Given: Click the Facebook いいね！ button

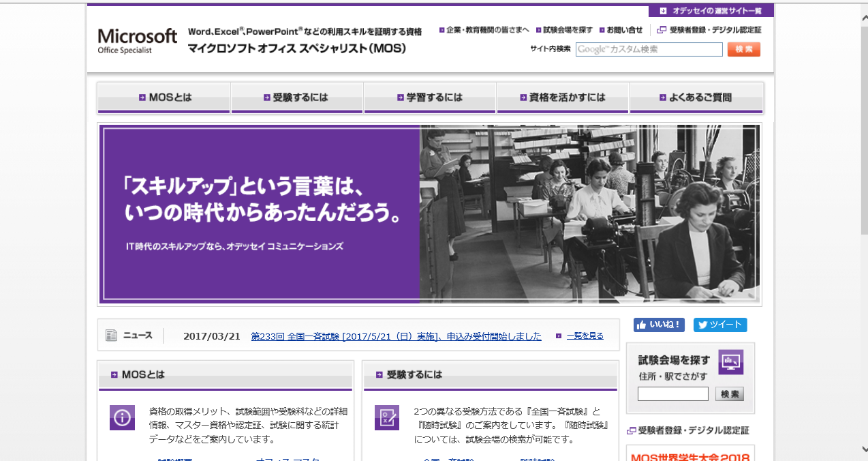Looking at the screenshot, I should point(659,325).
